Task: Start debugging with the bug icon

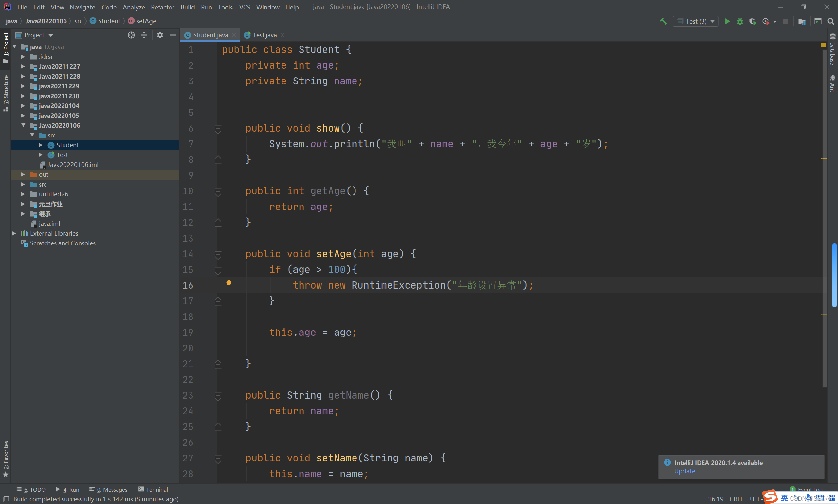Action: point(740,21)
